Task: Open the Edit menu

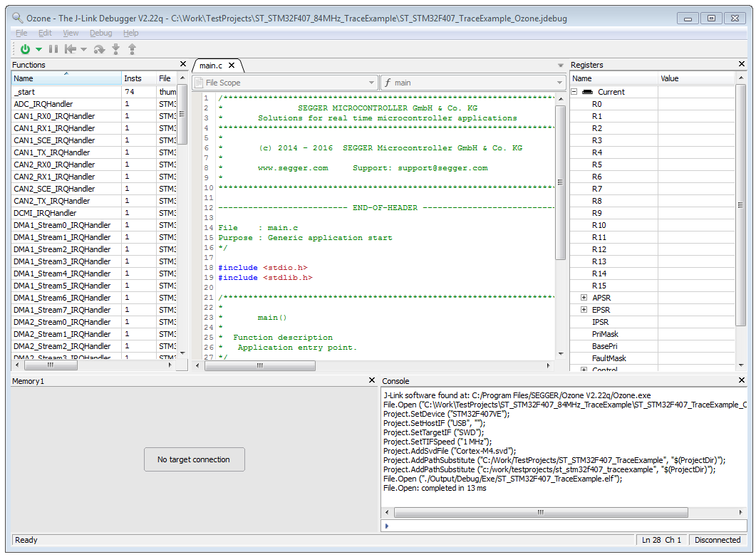Action: (45, 33)
